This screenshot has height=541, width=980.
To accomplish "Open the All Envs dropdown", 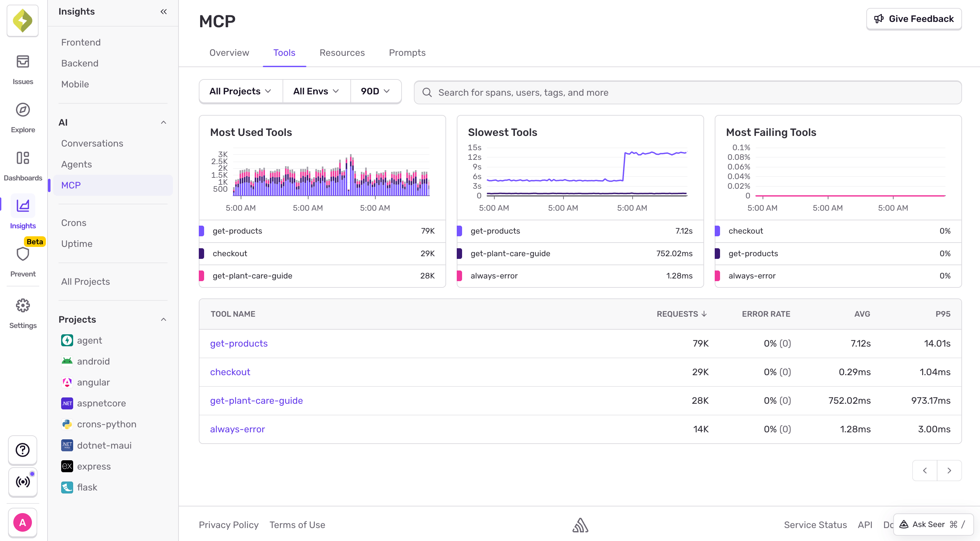I will coord(316,91).
